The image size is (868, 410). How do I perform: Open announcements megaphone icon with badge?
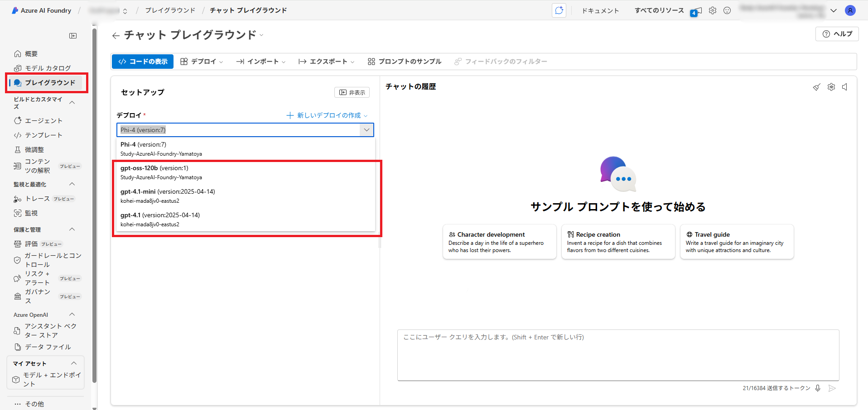click(x=696, y=11)
